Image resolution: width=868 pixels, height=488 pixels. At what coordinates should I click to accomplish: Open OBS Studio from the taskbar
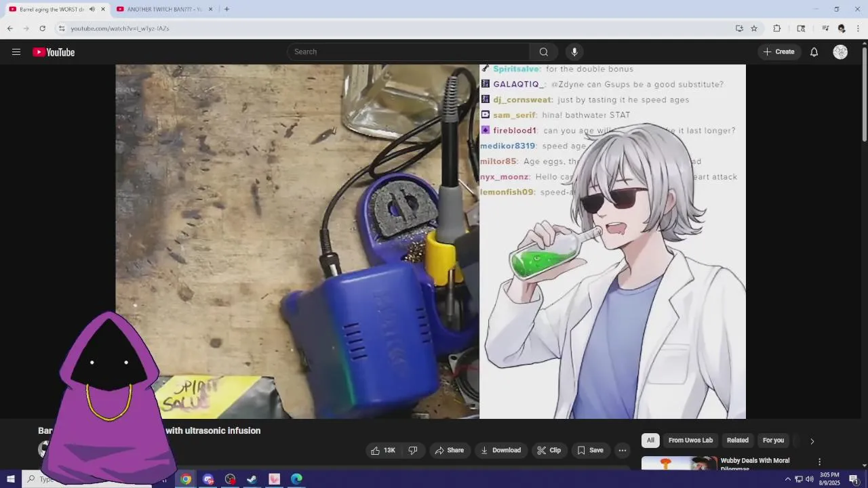point(230,479)
